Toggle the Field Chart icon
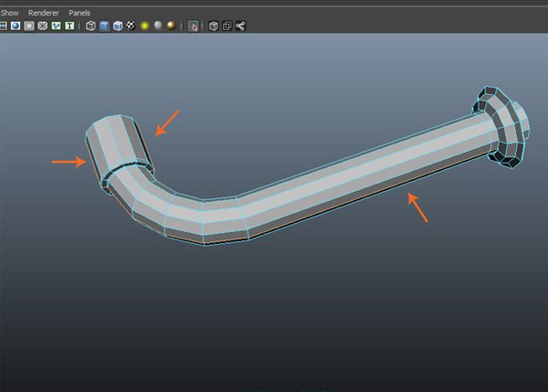Screen dimensions: 548x392 click(x=43, y=26)
